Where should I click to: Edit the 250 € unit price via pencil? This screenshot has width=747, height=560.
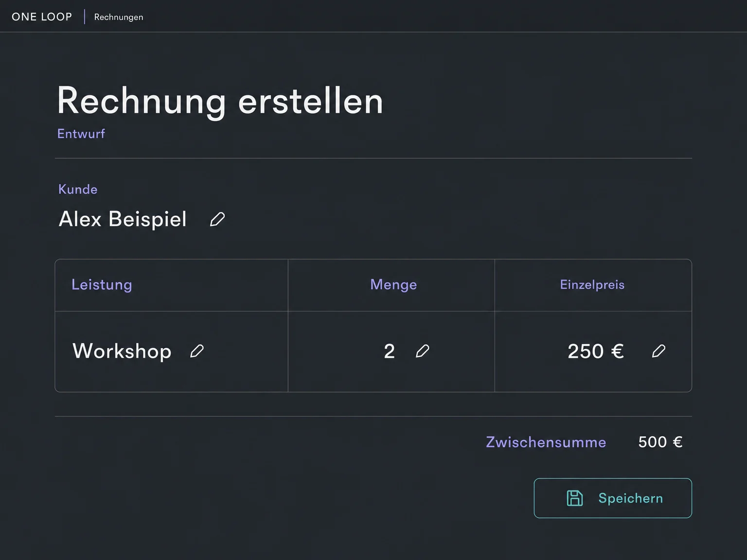click(658, 351)
